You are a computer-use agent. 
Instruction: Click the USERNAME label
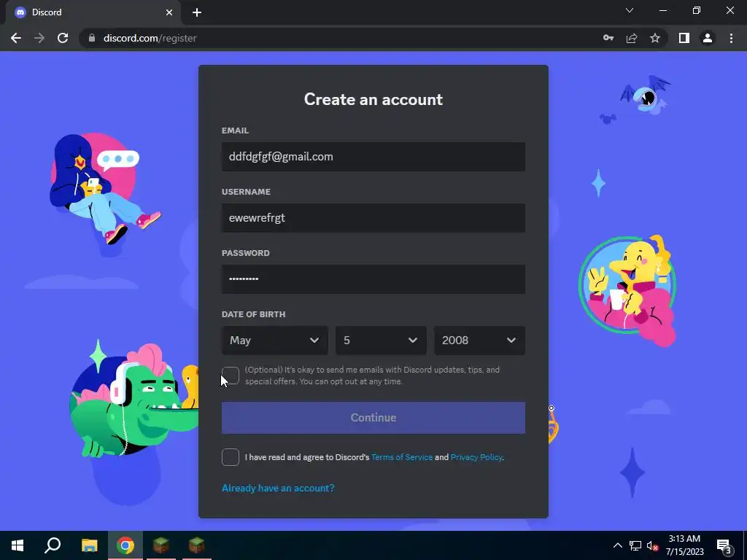coord(246,192)
